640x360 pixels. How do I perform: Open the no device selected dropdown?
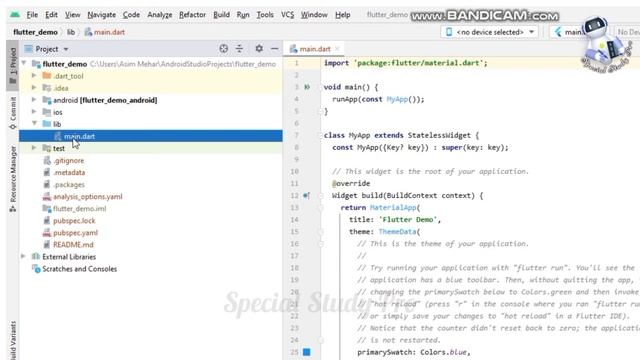[489, 32]
